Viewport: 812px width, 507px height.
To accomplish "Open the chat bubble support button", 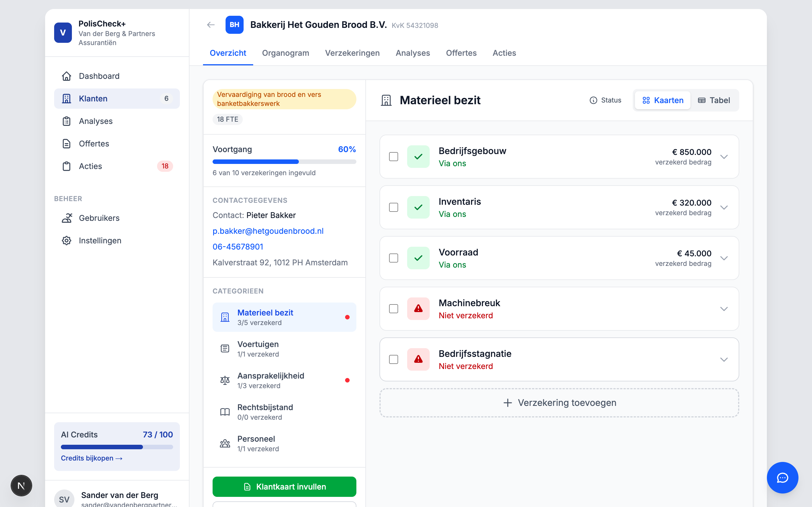I will point(782,477).
